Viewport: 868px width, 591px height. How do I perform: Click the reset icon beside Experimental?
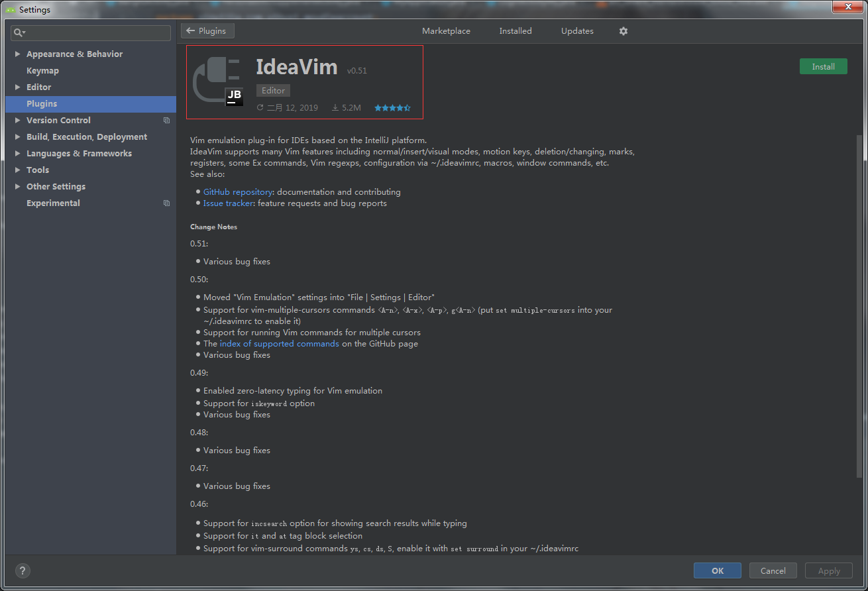pos(166,203)
